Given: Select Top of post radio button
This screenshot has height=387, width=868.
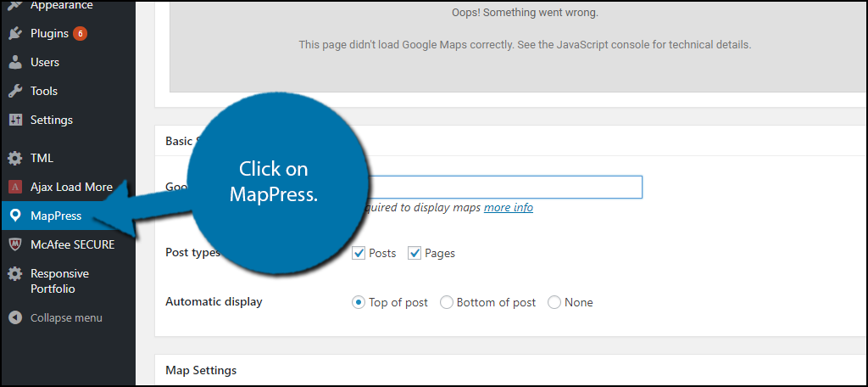Looking at the screenshot, I should (x=359, y=303).
